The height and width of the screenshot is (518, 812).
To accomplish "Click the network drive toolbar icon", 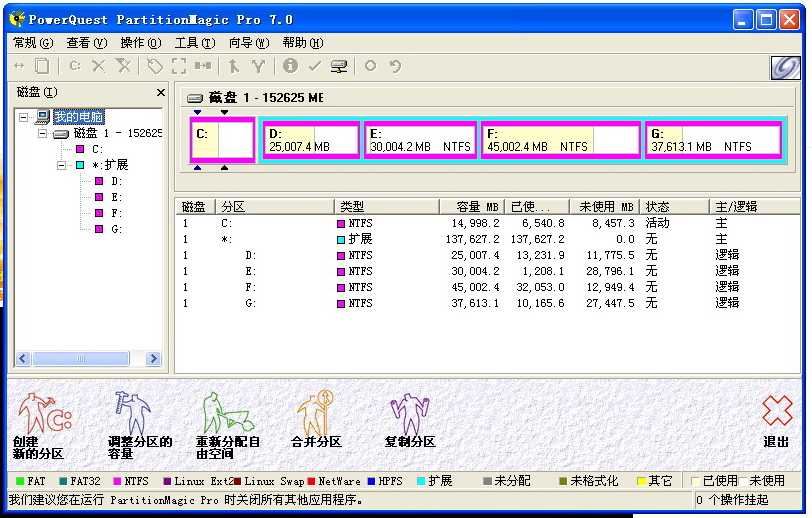I will click(339, 66).
